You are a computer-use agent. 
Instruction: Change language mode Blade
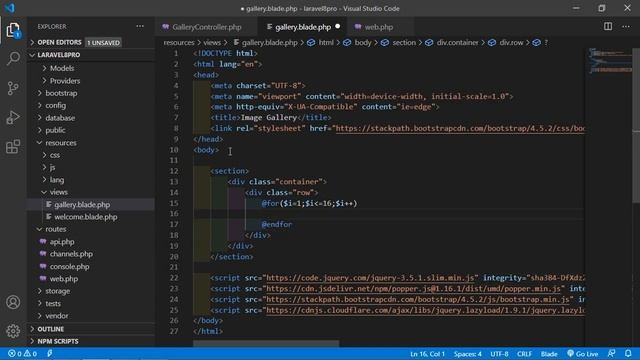(x=549, y=353)
